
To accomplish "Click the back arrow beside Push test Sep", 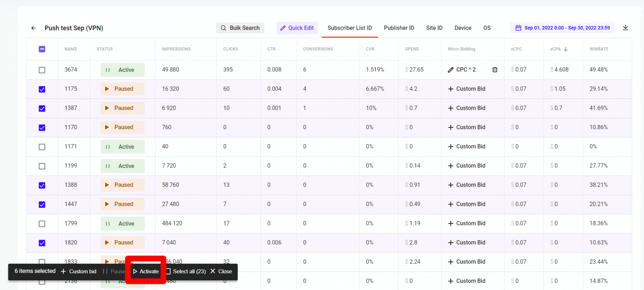I will [33, 28].
